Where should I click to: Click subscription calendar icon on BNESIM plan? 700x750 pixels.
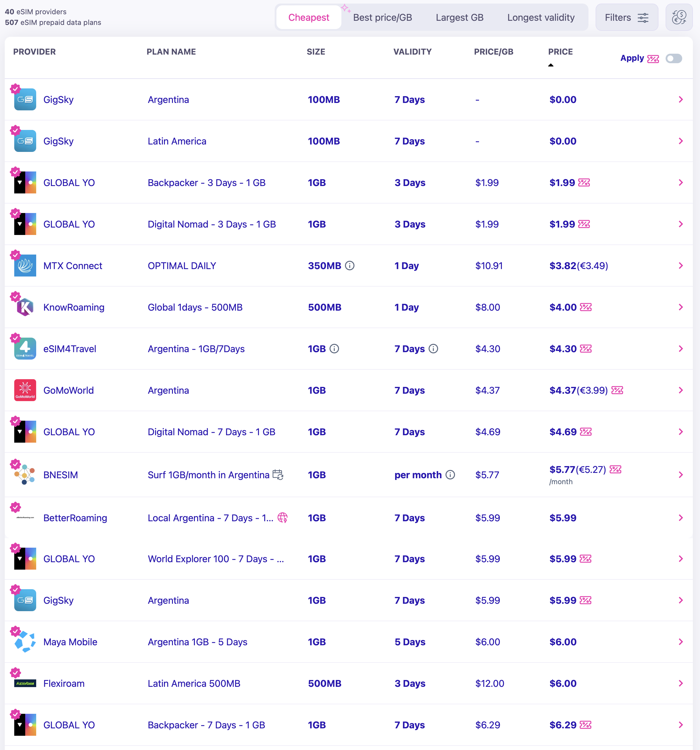click(278, 475)
